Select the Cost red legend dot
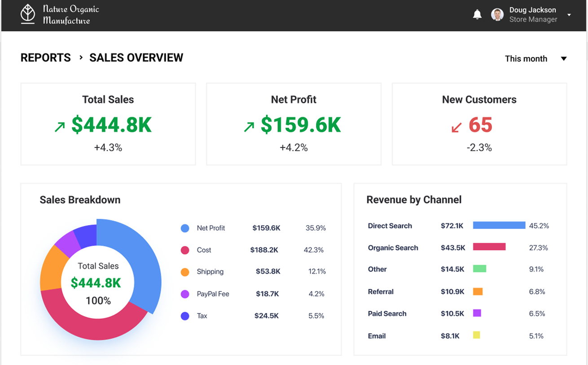Viewport: 588px width, 365px height. (185, 250)
